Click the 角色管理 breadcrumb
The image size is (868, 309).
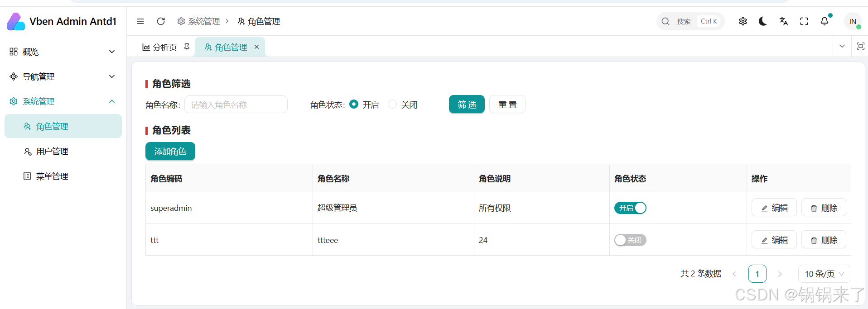point(259,21)
